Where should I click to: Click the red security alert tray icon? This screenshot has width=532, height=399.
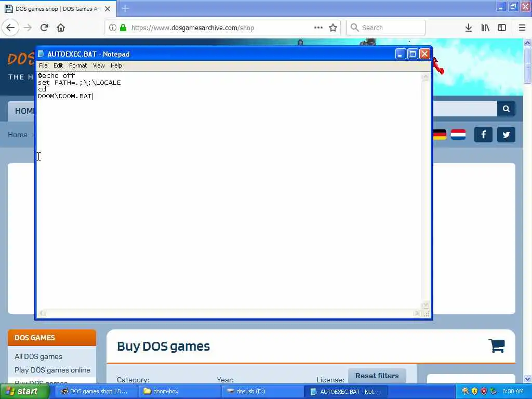point(484,391)
